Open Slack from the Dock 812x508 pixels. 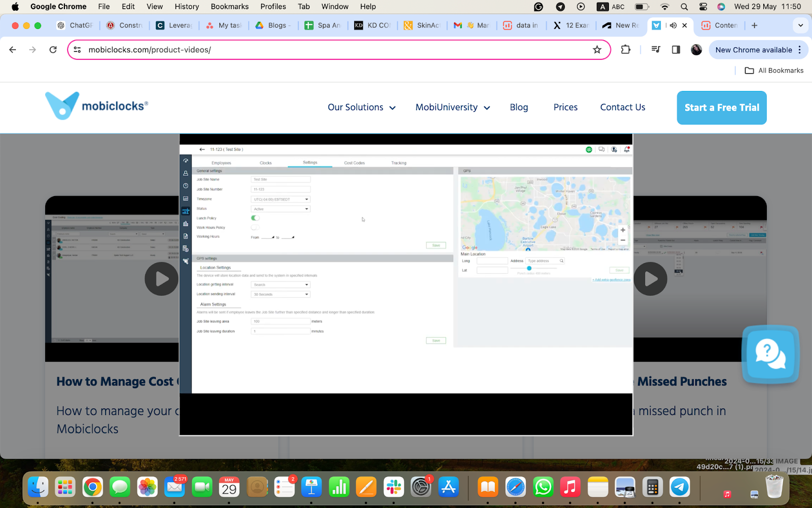coord(394,487)
